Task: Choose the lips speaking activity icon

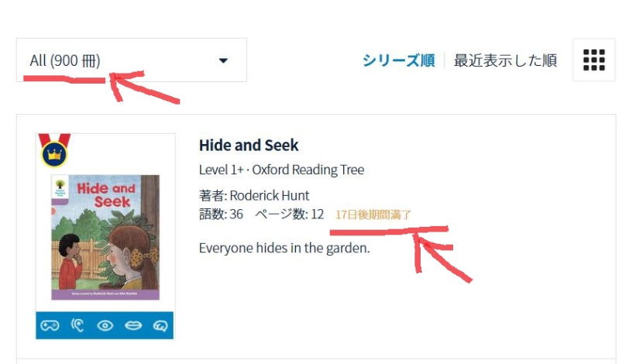Action: (x=133, y=325)
